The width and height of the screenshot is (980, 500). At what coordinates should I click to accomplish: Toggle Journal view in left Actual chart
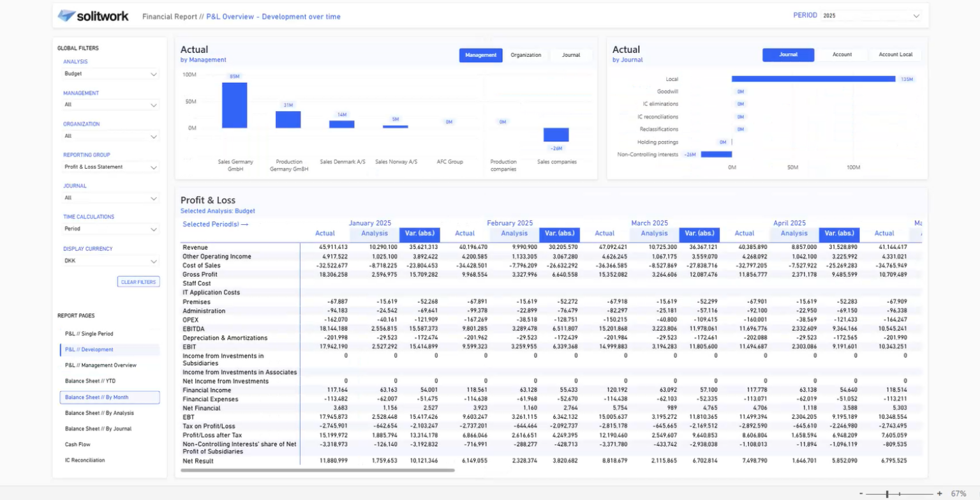[571, 55]
